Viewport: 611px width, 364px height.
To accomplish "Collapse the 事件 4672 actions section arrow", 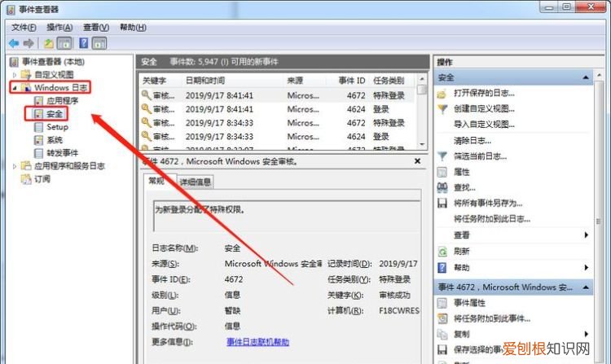I will pos(586,287).
